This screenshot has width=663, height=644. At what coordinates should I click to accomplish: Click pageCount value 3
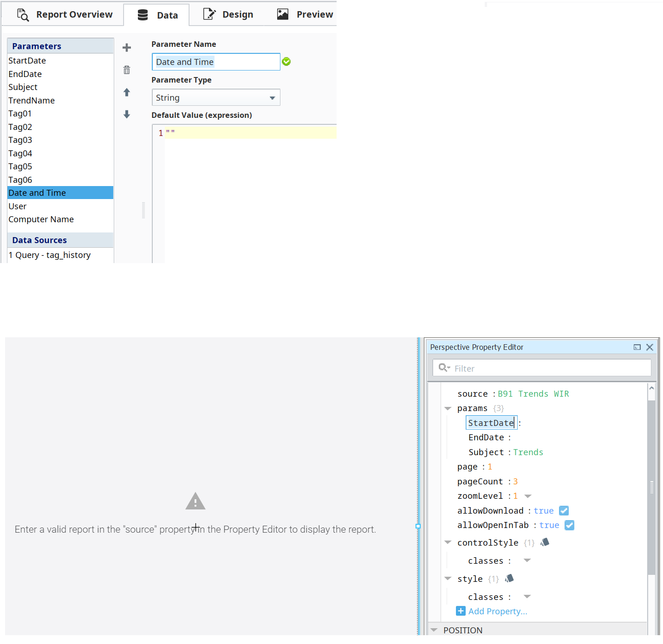click(515, 482)
